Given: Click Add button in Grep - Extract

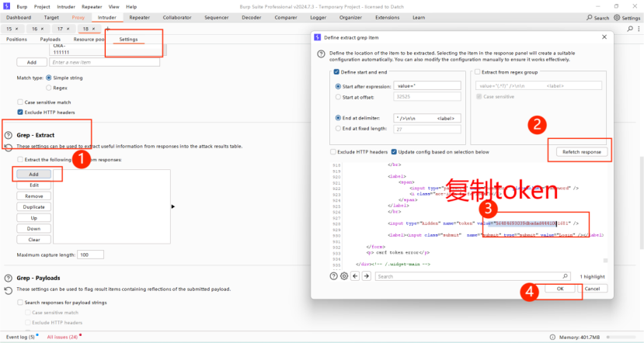Looking at the screenshot, I should point(33,175).
